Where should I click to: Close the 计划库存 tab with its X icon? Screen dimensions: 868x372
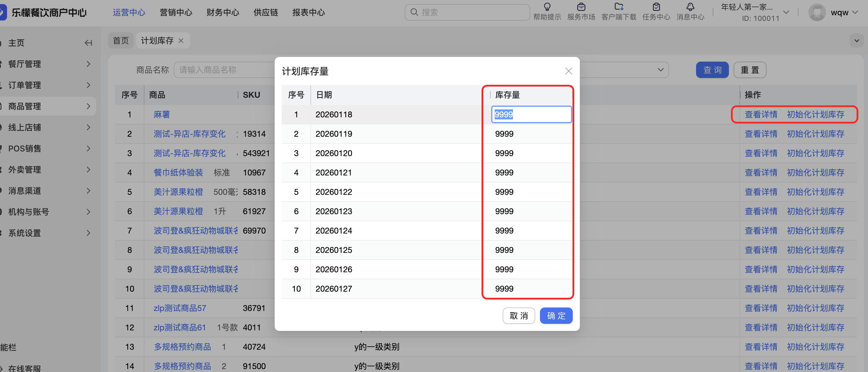point(181,41)
